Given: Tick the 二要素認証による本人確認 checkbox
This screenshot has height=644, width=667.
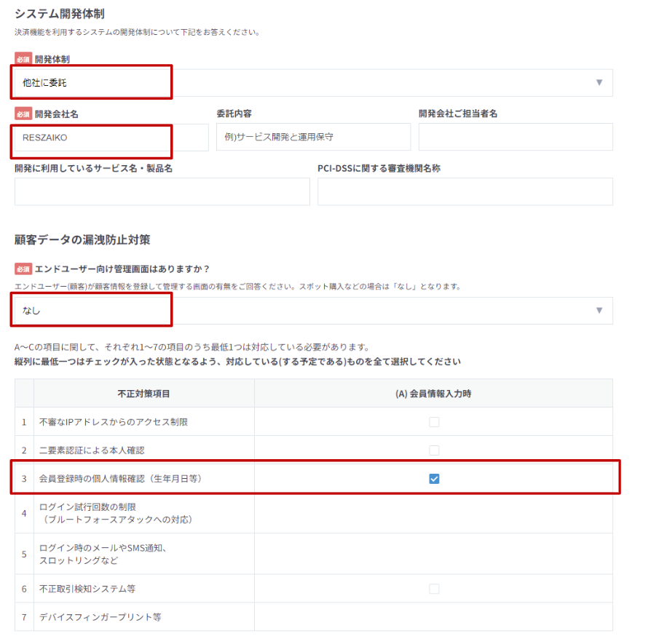Looking at the screenshot, I should (x=434, y=450).
